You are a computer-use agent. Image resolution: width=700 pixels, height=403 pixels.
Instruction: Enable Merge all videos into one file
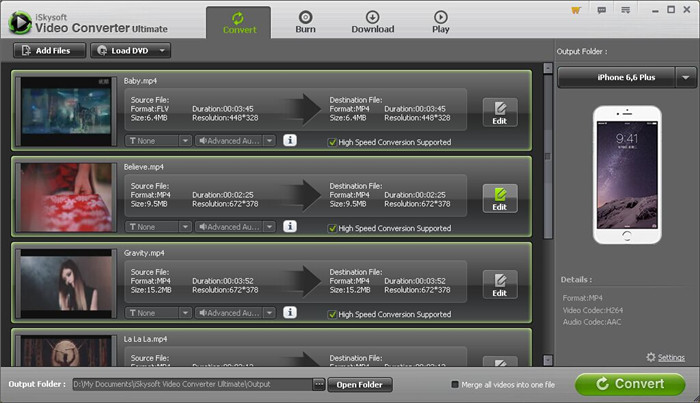[455, 384]
